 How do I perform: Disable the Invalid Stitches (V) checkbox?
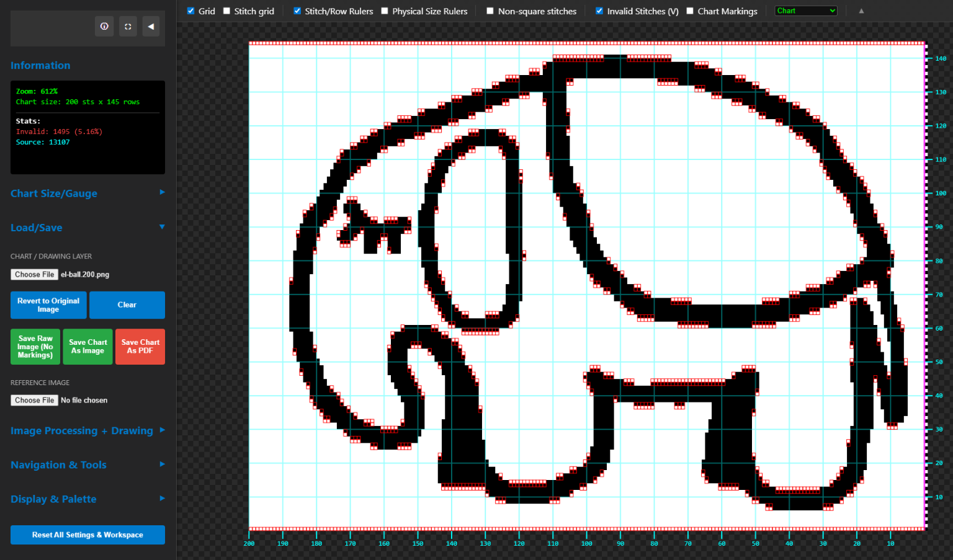[599, 11]
